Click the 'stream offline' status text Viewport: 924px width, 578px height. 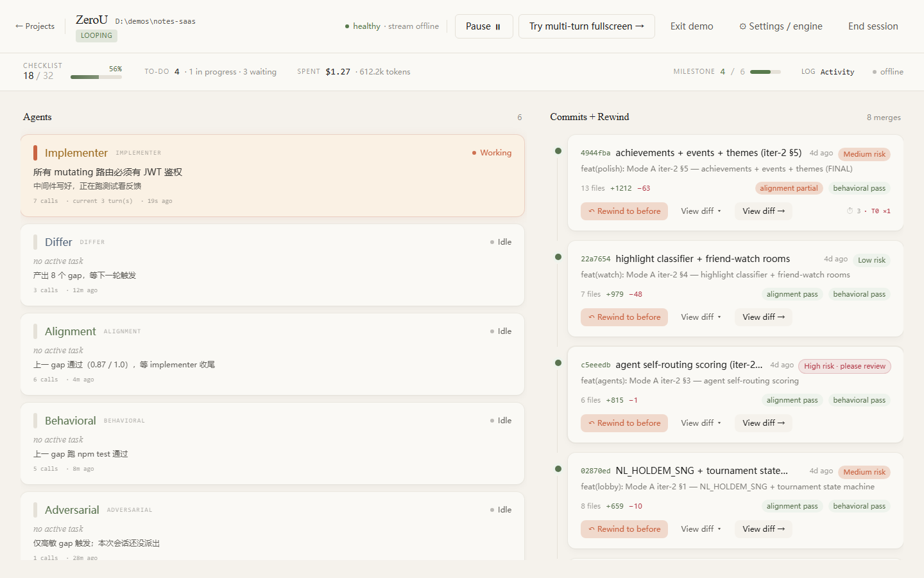pos(413,26)
